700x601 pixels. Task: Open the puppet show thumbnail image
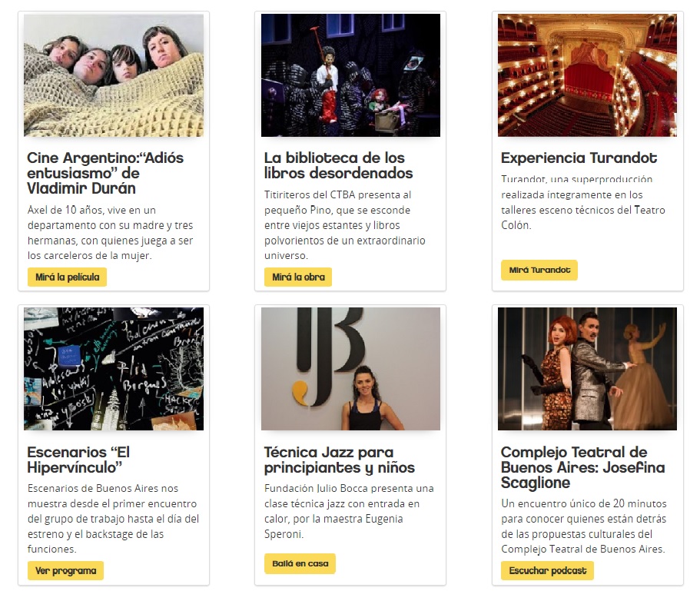click(x=350, y=75)
